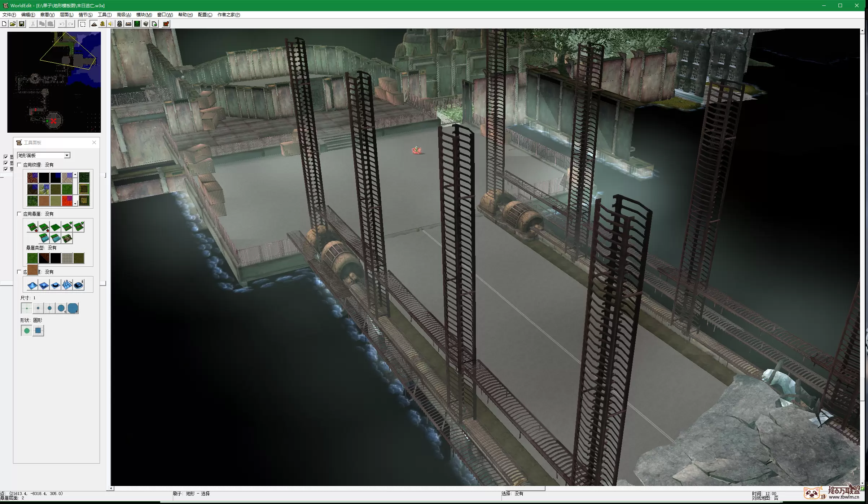
Task: Open the object editor helmet icon
Action: [x=119, y=24]
